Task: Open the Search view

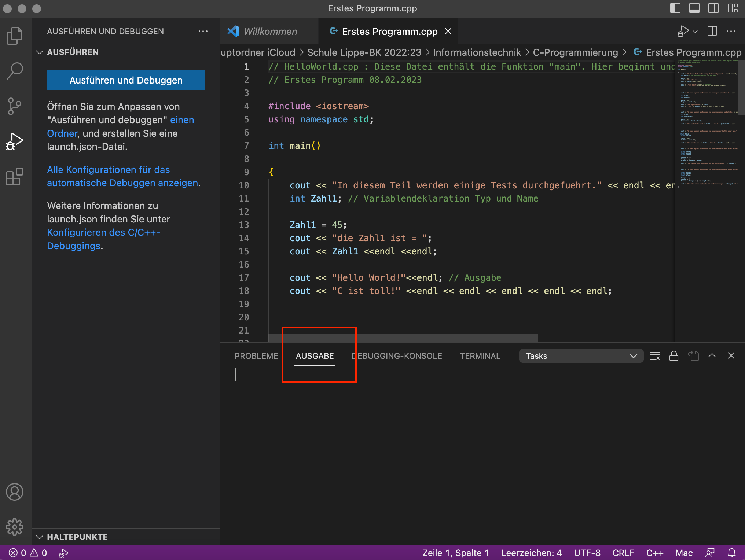Action: (14, 70)
